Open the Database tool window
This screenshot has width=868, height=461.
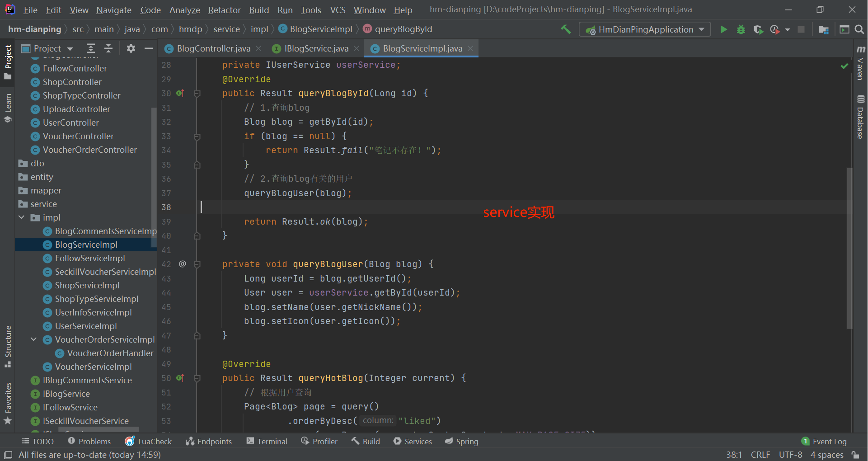[x=860, y=117]
